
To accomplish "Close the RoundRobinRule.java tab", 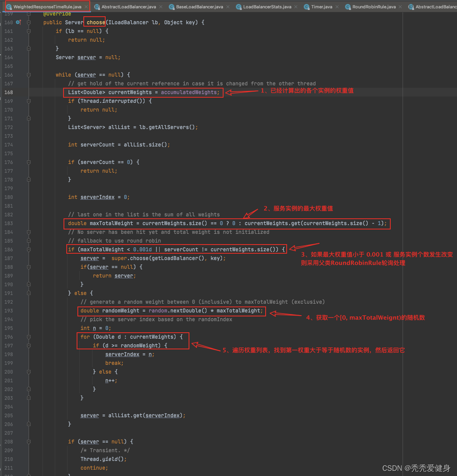I will click(x=400, y=7).
